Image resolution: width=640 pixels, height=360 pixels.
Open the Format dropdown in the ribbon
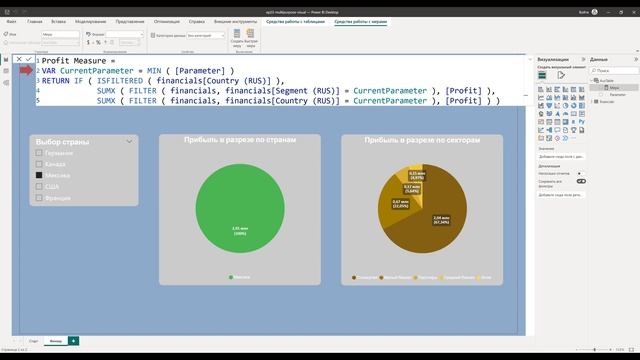click(125, 34)
